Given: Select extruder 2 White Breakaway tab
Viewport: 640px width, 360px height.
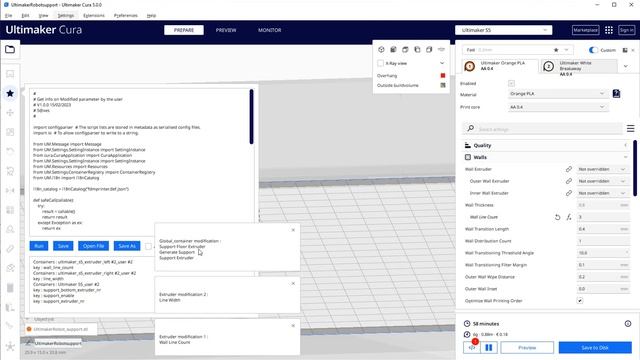Looking at the screenshot, I should pos(579,67).
